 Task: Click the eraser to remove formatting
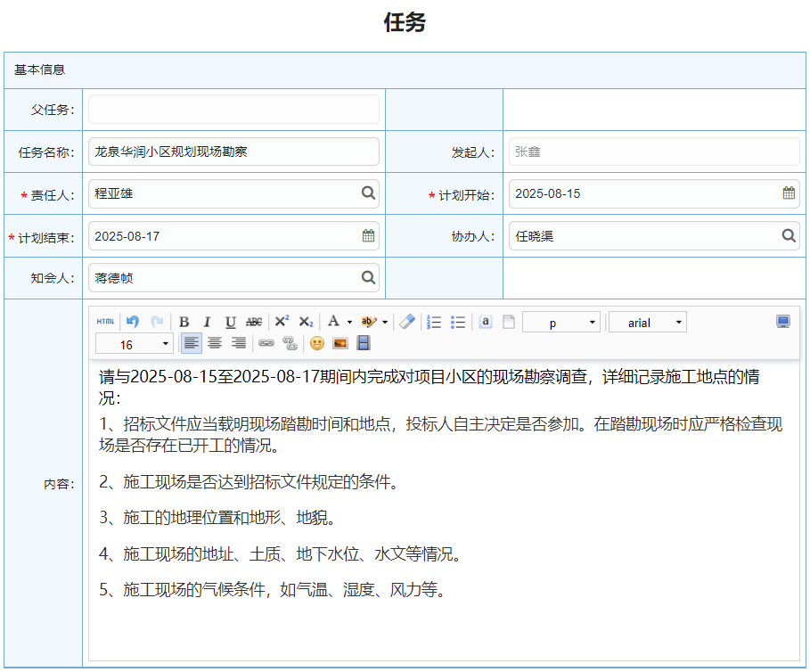click(x=407, y=322)
